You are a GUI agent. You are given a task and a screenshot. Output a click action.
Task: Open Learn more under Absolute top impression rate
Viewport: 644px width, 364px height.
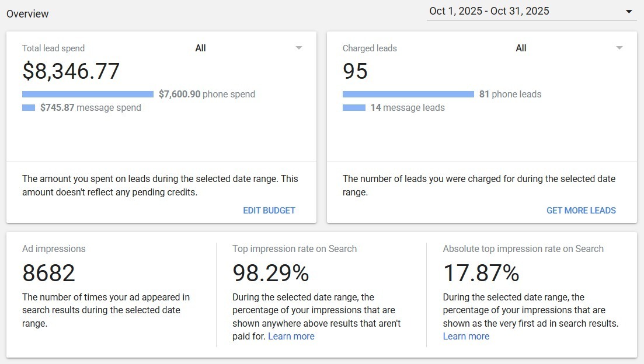pos(466,337)
